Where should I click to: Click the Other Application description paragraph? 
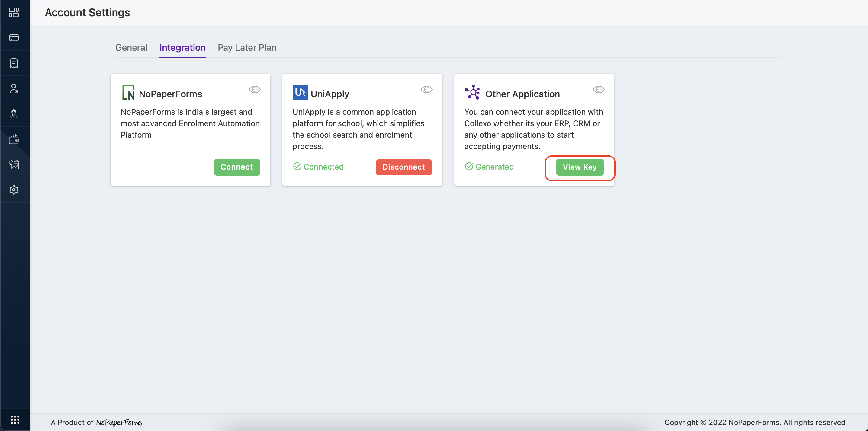click(x=534, y=129)
